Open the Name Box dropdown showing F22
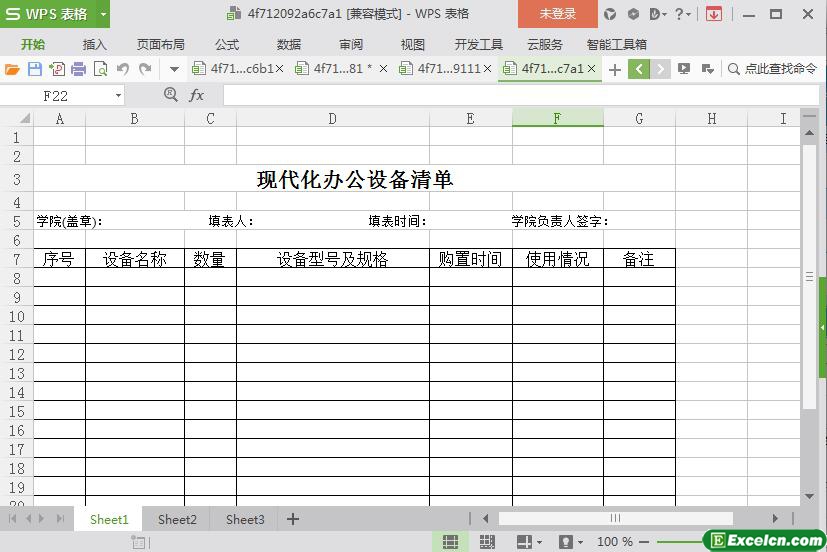 (x=118, y=96)
